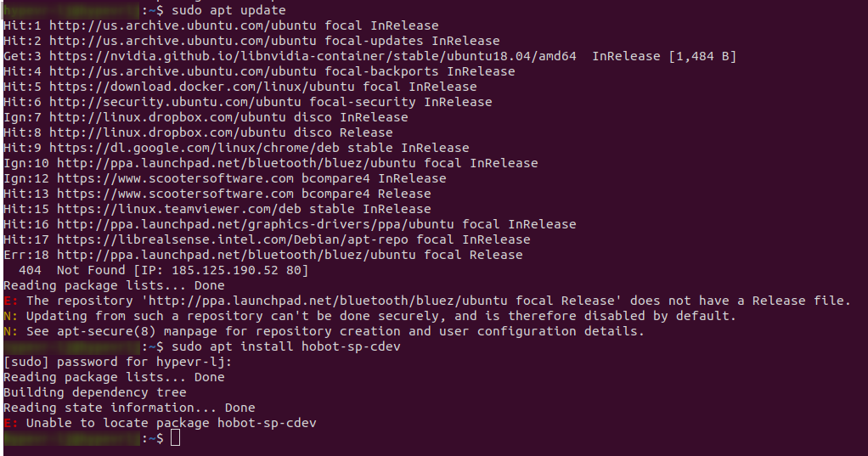Click the scootersoftware.com bcompare4 Release URL
Image resolution: width=868 pixels, height=456 pixels.
(175, 194)
